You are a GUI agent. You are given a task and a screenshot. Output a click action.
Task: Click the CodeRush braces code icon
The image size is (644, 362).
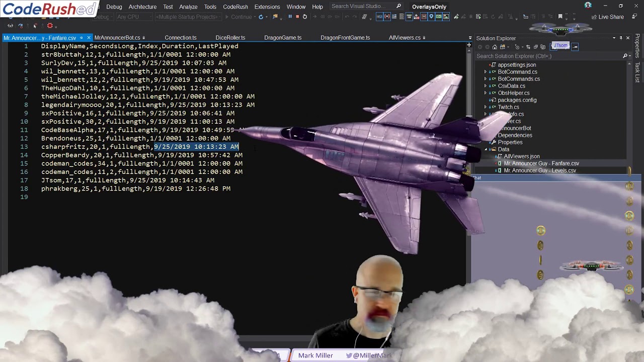[387, 17]
